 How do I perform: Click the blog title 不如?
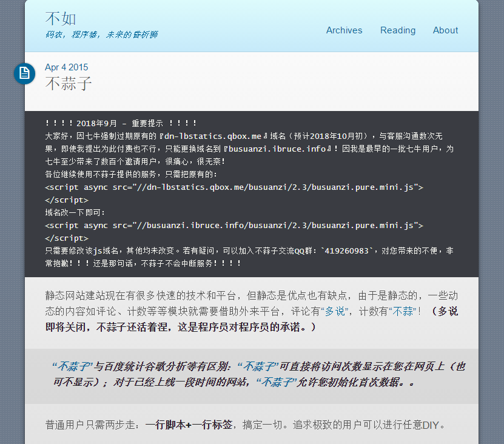pos(61,19)
